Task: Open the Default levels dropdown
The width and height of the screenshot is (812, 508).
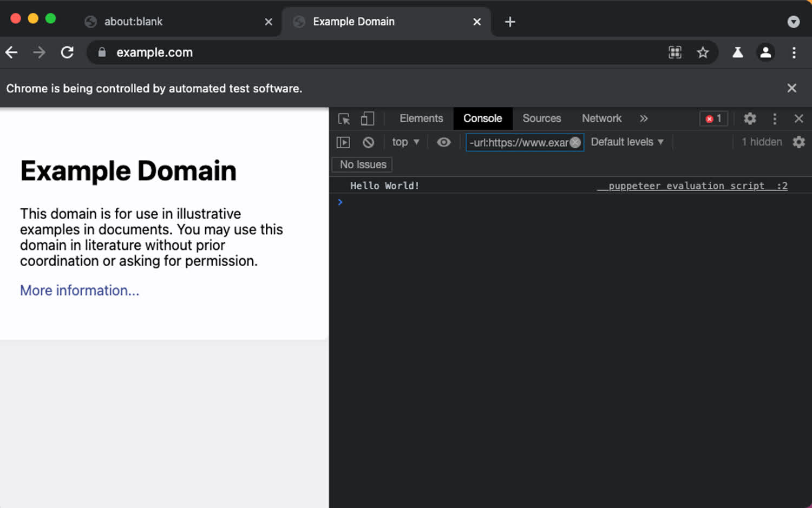Action: point(627,142)
